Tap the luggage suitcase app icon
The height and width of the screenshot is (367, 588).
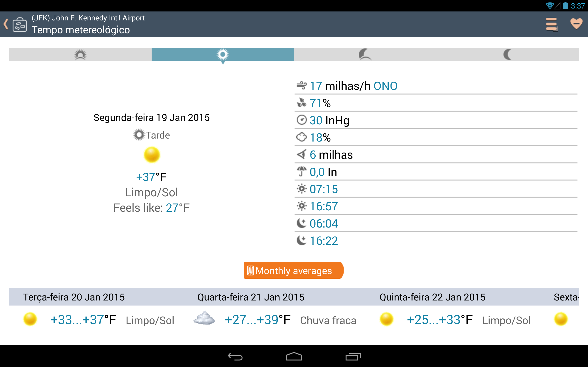(x=20, y=25)
